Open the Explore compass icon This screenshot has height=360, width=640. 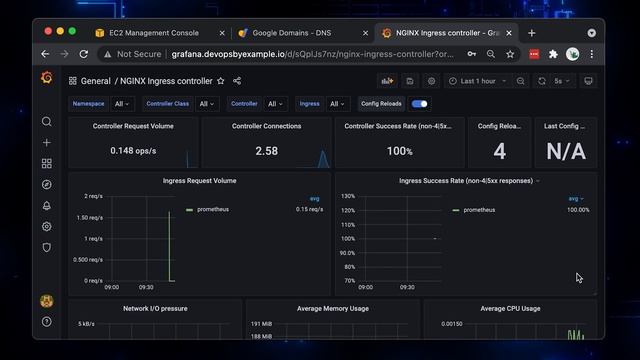[x=47, y=184]
